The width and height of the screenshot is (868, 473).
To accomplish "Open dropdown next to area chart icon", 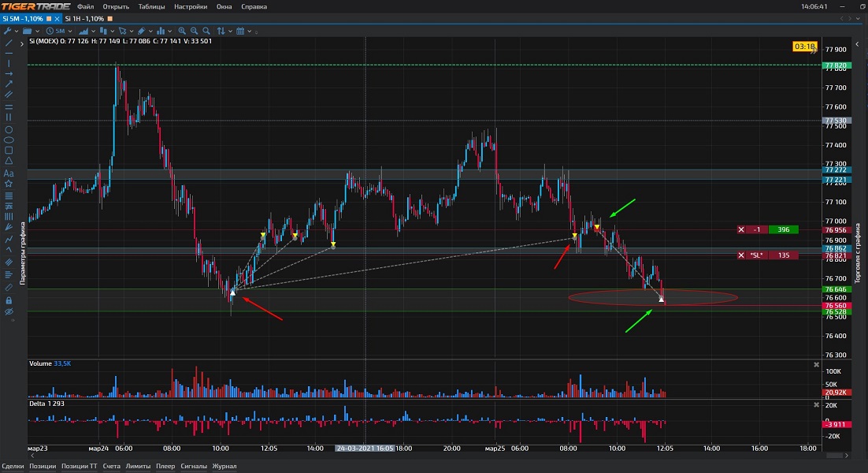I will (93, 31).
